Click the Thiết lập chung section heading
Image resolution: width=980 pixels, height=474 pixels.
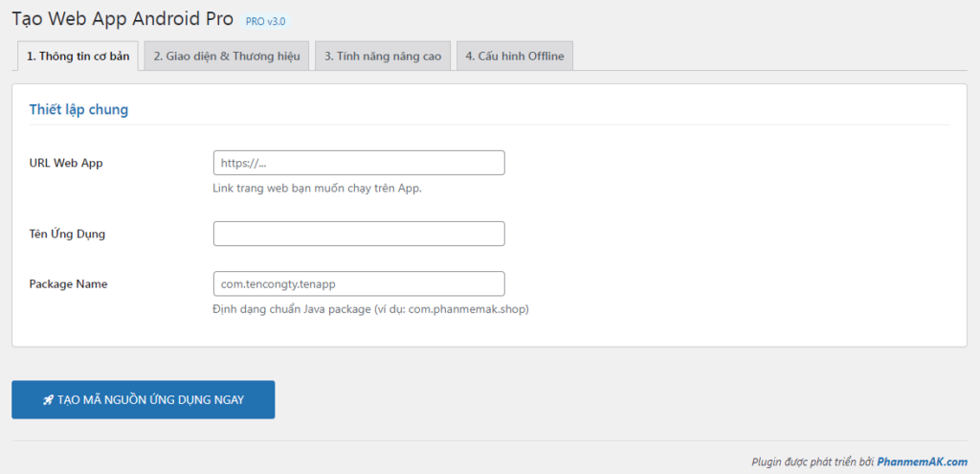(78, 110)
